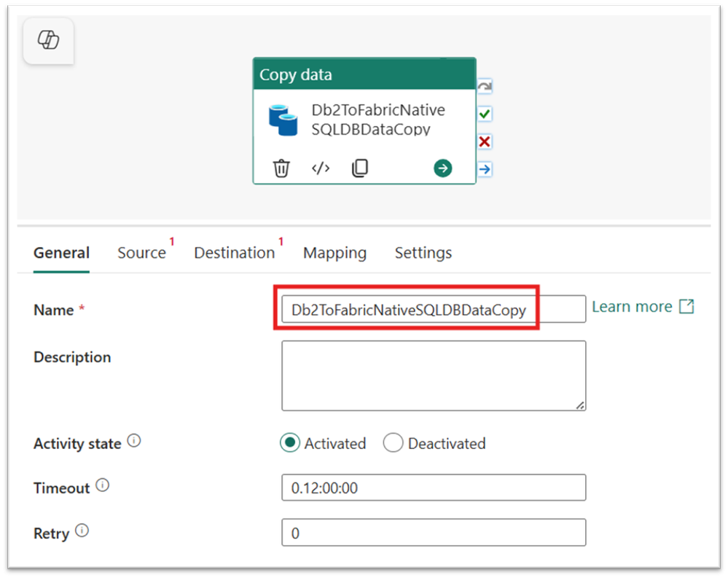
Task: Click the green arrow run-activity icon
Action: click(x=442, y=168)
